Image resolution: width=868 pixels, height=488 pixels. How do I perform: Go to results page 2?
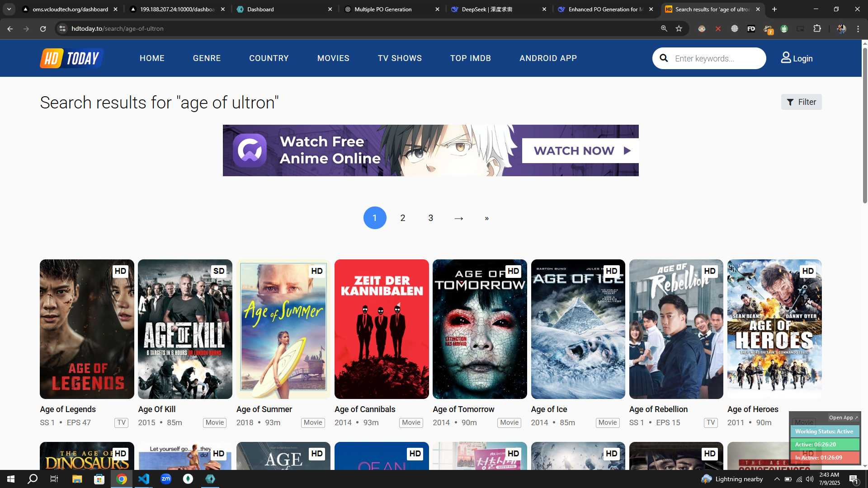(x=403, y=218)
